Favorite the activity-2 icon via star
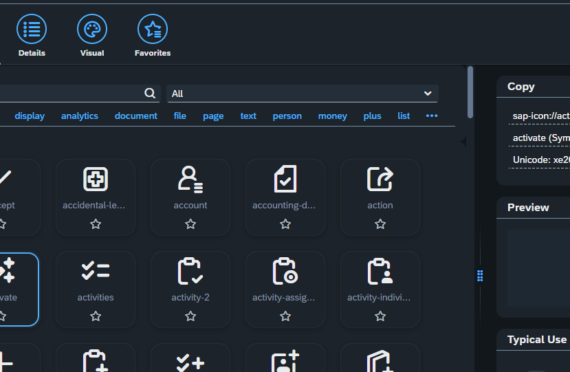570x372 pixels. (190, 316)
